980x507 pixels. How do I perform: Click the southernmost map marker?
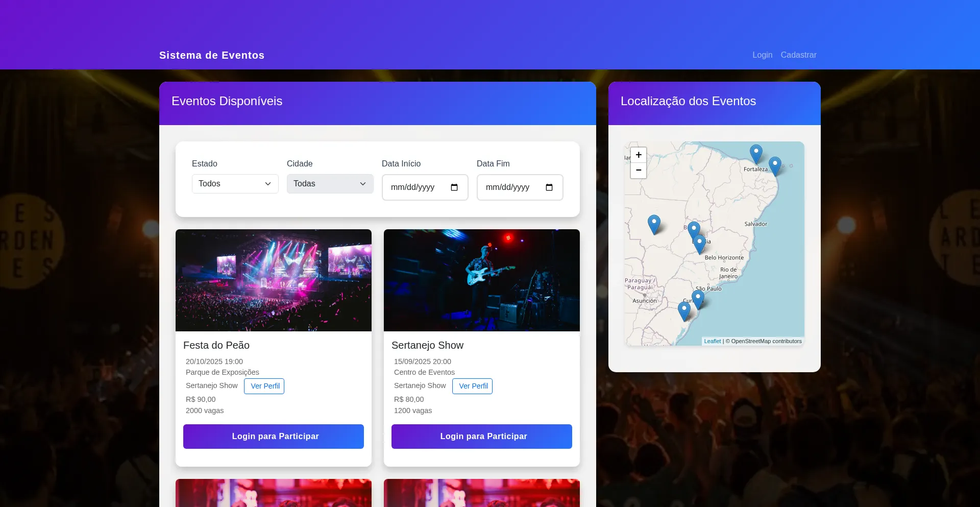[x=684, y=311]
